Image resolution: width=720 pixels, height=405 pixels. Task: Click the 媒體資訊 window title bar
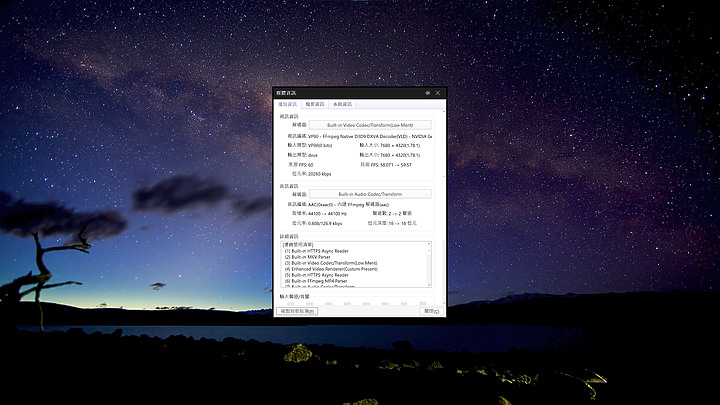340,93
